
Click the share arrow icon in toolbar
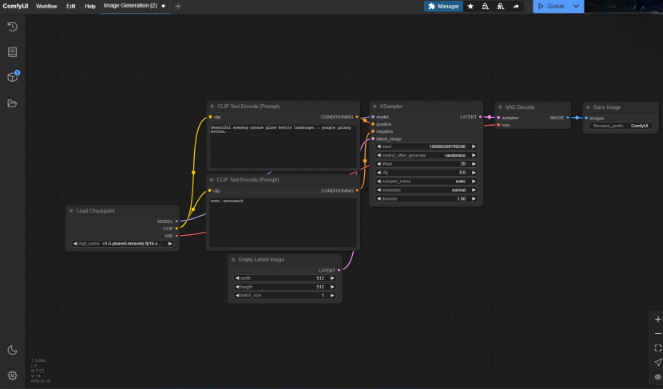point(516,6)
